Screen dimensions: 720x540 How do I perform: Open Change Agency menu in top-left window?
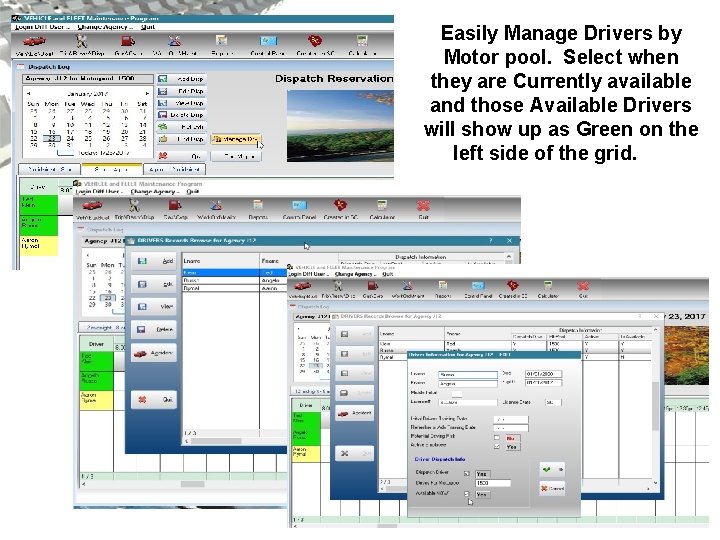click(105, 27)
